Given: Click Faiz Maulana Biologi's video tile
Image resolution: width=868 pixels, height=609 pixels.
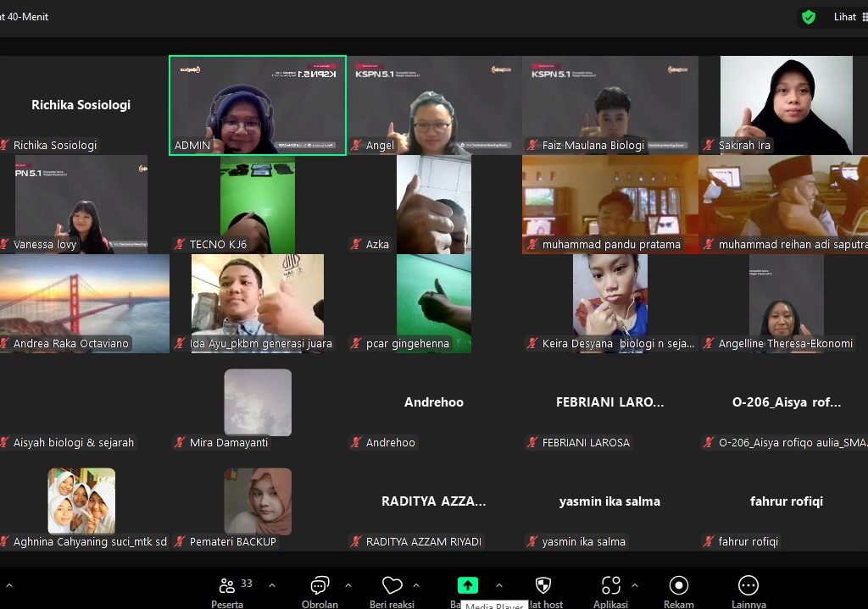Looking at the screenshot, I should pyautogui.click(x=610, y=105).
